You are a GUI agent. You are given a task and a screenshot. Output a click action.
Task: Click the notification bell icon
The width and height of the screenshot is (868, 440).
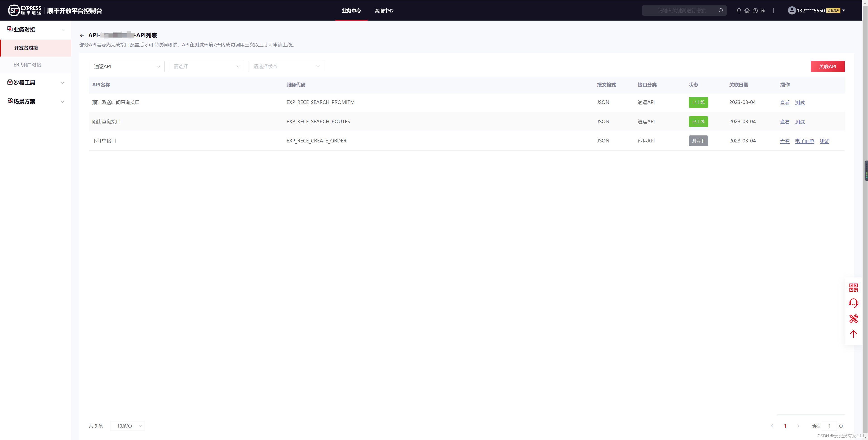pyautogui.click(x=739, y=10)
